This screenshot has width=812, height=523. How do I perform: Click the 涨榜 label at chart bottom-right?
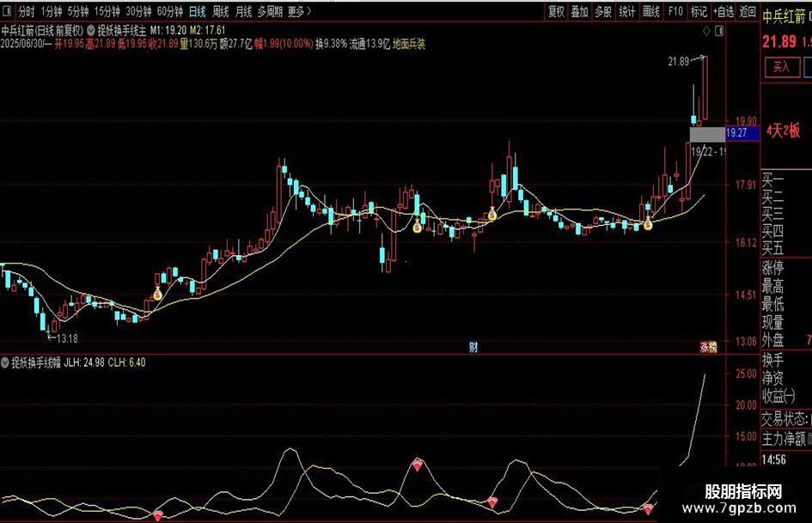(708, 347)
